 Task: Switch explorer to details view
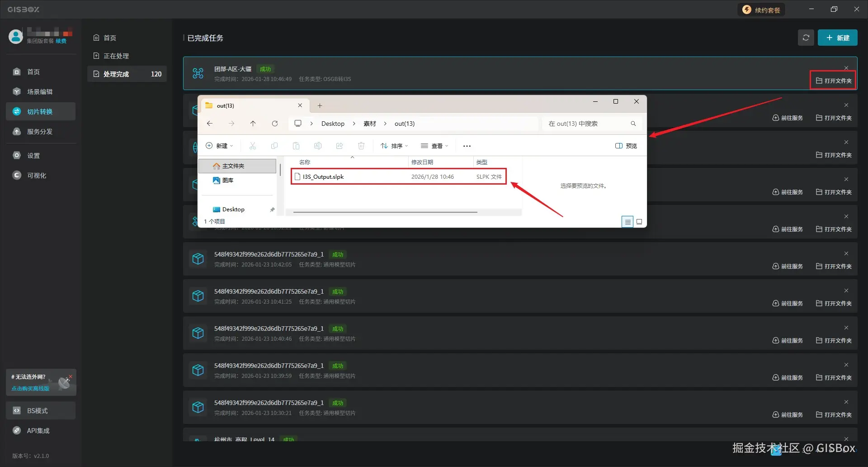[x=627, y=222]
